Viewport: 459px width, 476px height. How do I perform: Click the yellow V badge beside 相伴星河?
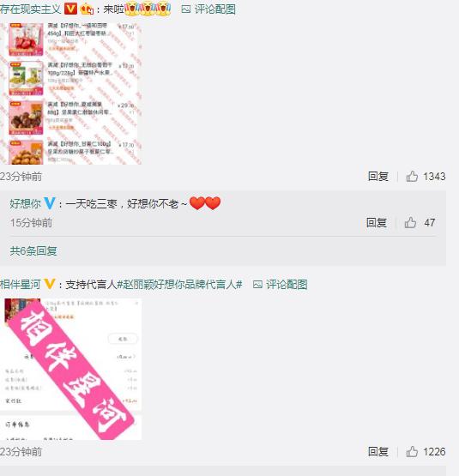pyautogui.click(x=49, y=284)
